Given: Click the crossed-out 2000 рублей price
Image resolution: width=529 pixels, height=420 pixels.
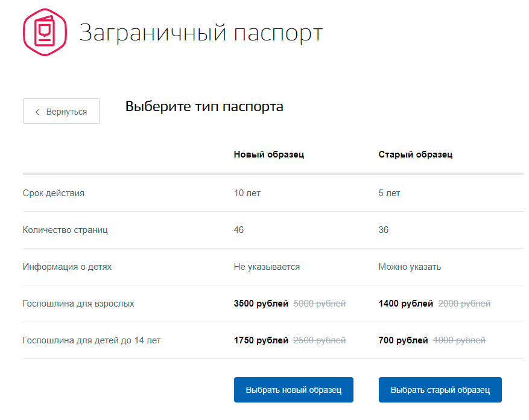Looking at the screenshot, I should (x=464, y=304).
